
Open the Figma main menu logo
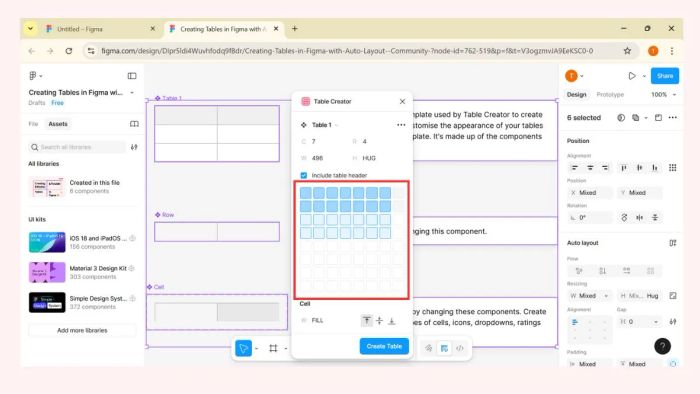pos(33,76)
